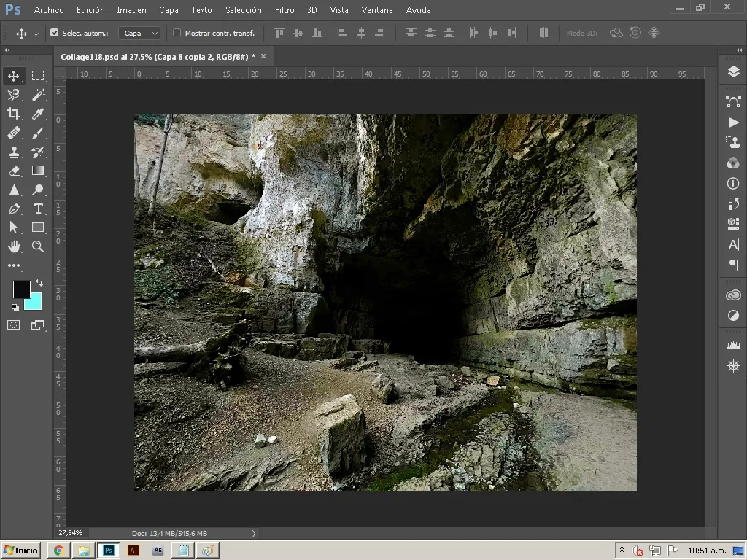This screenshot has height=560, width=747.
Task: Select the Crop tool
Action: [13, 114]
